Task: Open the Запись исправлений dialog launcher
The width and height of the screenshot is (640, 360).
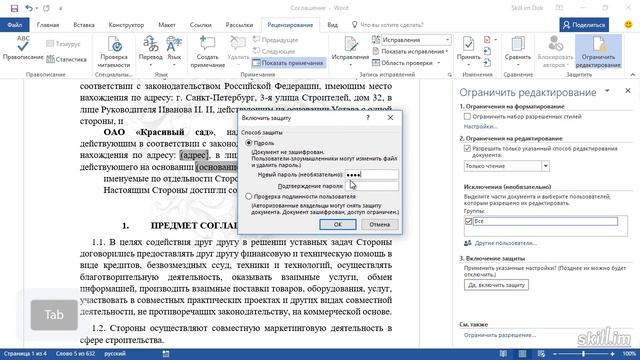Action: coord(449,75)
